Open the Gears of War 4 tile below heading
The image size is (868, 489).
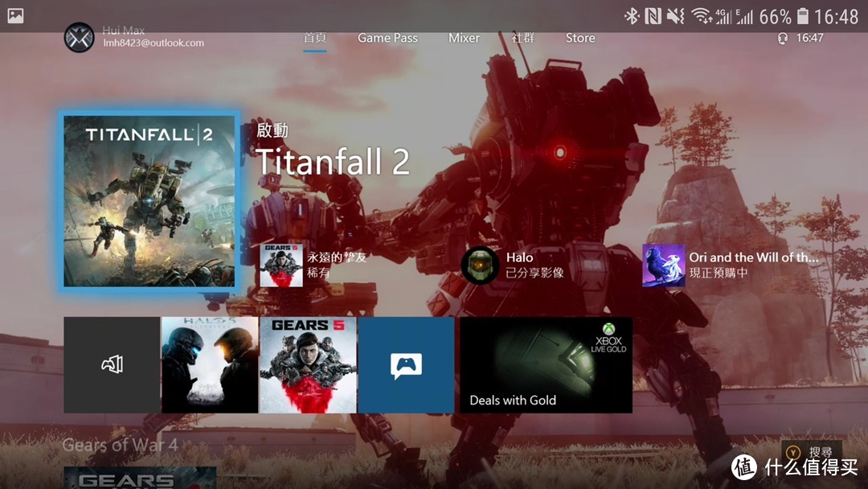point(140,478)
